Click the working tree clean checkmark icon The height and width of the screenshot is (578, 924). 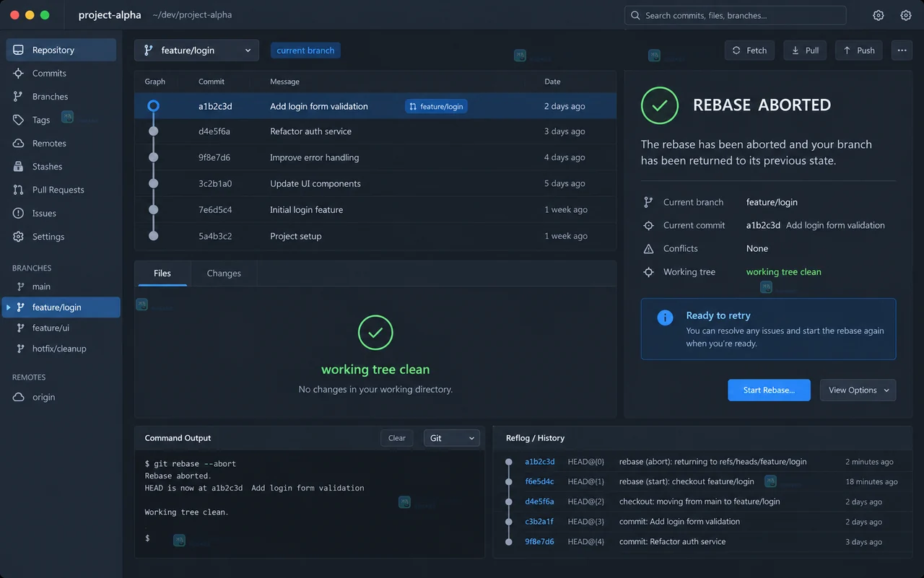(x=375, y=333)
